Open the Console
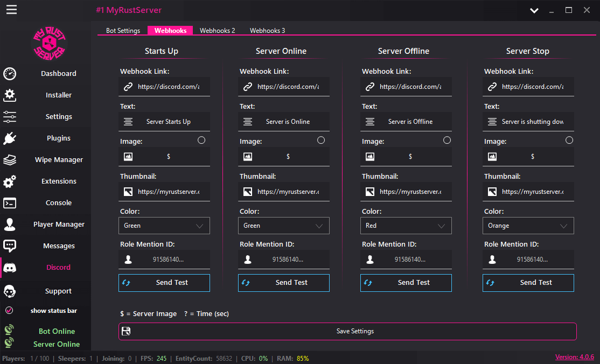 pyautogui.click(x=58, y=202)
